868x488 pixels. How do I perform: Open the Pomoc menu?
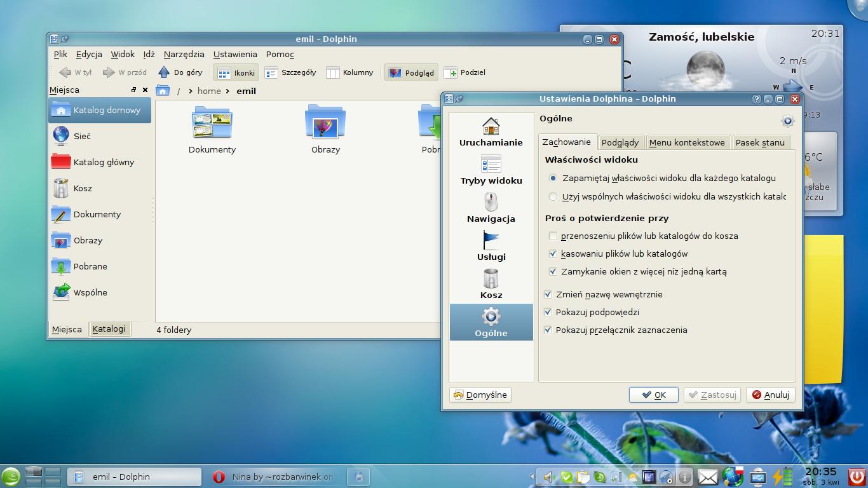point(280,55)
